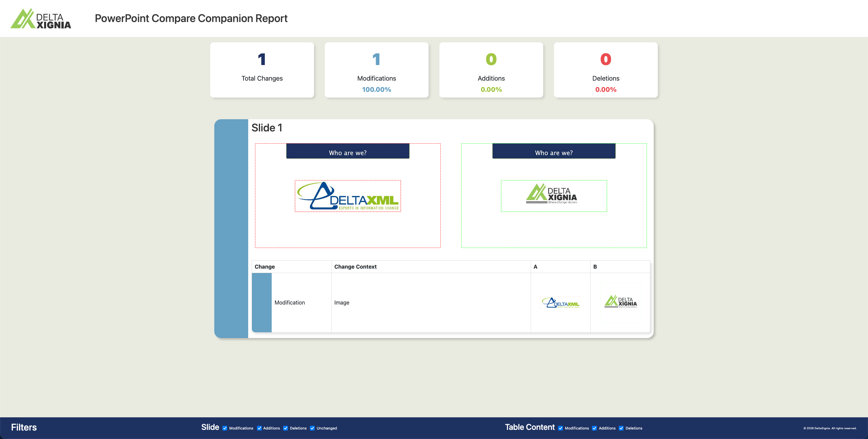Image resolution: width=868 pixels, height=439 pixels.
Task: Toggle the Slide Deletions filter checkbox
Action: click(x=285, y=428)
